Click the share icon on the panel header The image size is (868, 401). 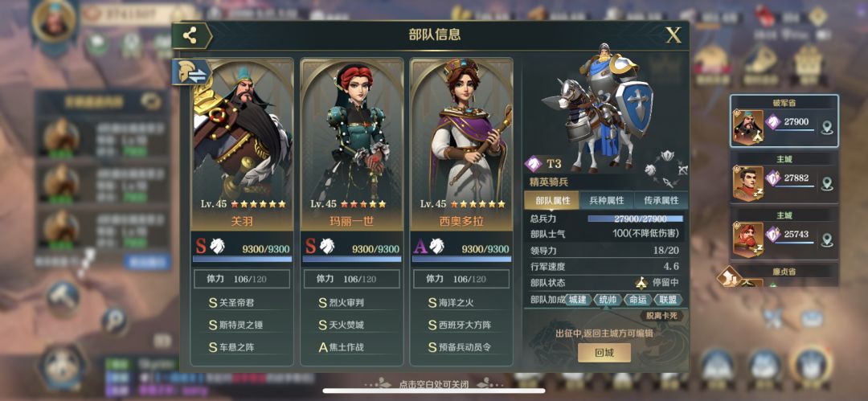click(x=190, y=35)
